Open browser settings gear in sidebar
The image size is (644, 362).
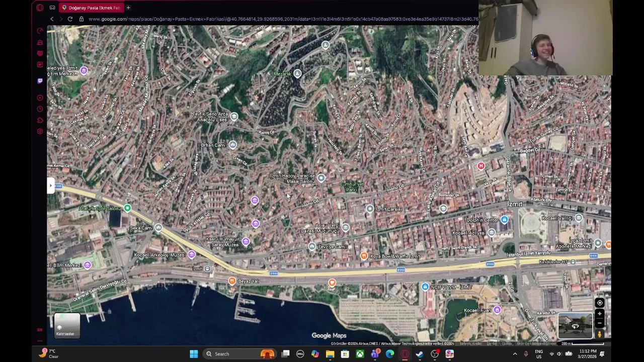pyautogui.click(x=40, y=131)
